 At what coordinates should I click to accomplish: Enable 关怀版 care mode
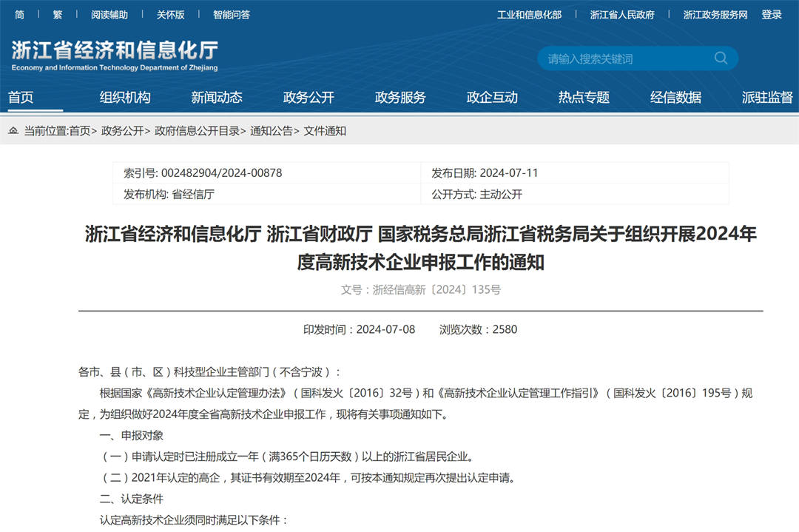tap(170, 15)
